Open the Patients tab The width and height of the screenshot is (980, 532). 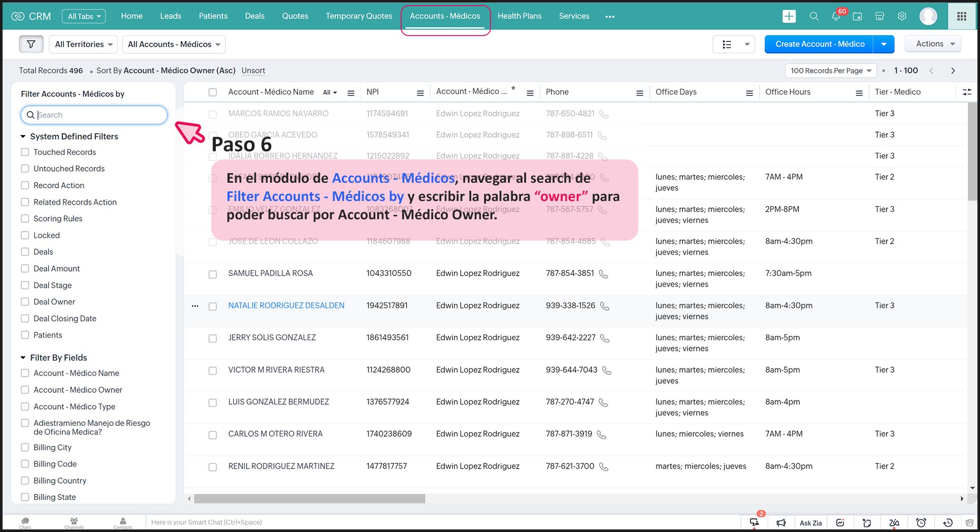pos(213,16)
